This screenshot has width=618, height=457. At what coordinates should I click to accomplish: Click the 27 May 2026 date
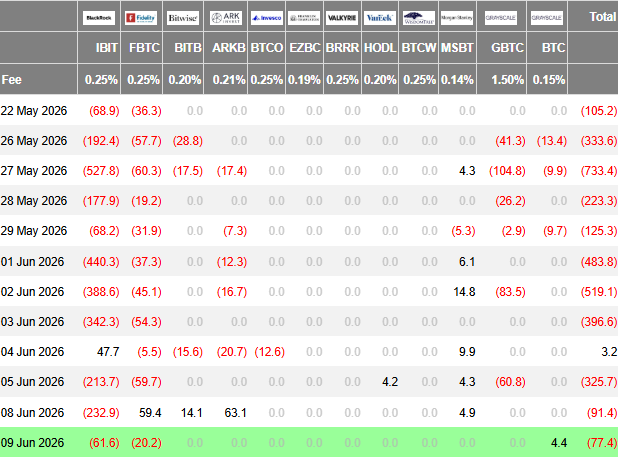[34, 171]
